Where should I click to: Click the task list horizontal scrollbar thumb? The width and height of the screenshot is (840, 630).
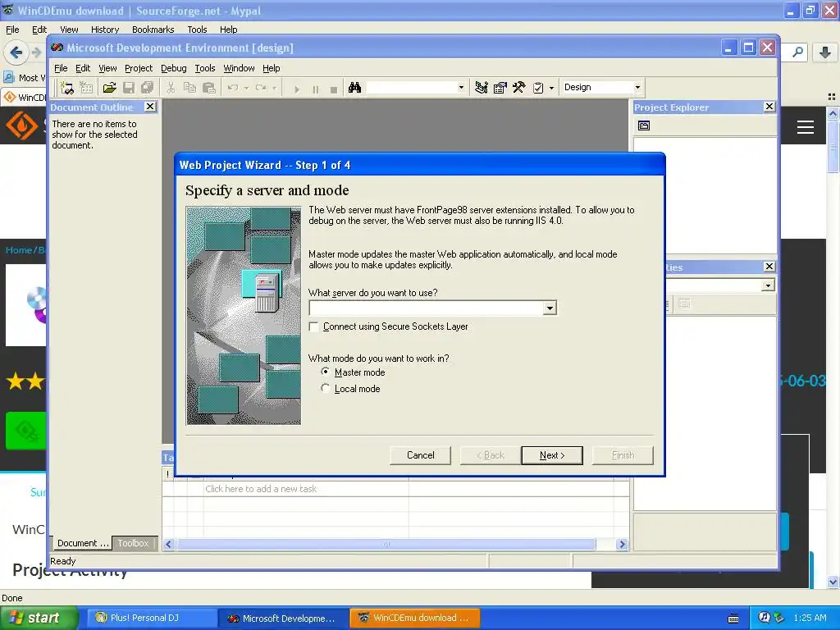click(x=386, y=545)
